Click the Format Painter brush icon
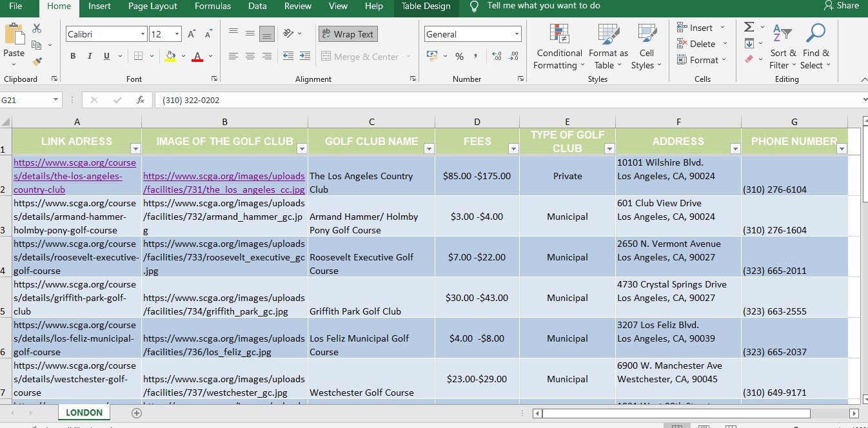868x428 pixels. click(37, 62)
